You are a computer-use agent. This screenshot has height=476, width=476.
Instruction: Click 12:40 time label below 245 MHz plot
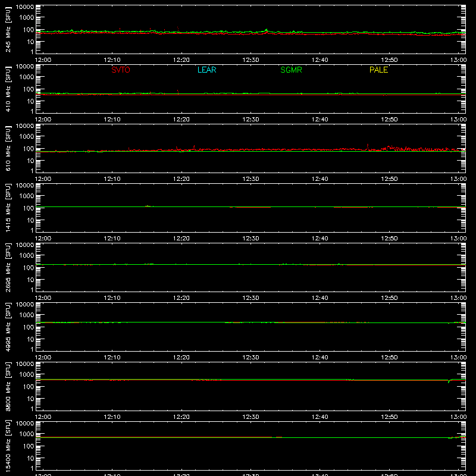coord(320,60)
